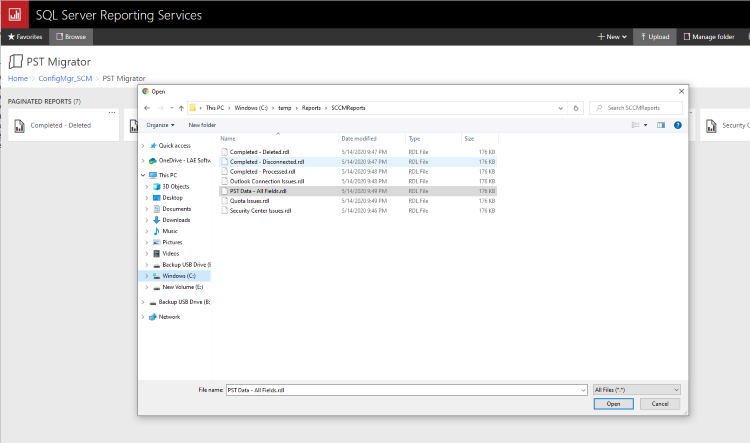Image resolution: width=750 pixels, height=443 pixels.
Task: Select Documents folder in the tree
Action: pos(176,209)
